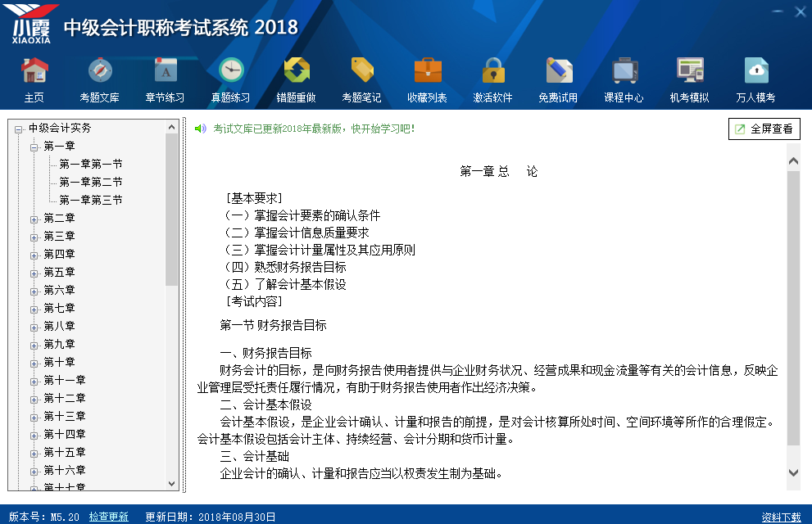Click 免费试用 pencil icon

tap(559, 71)
